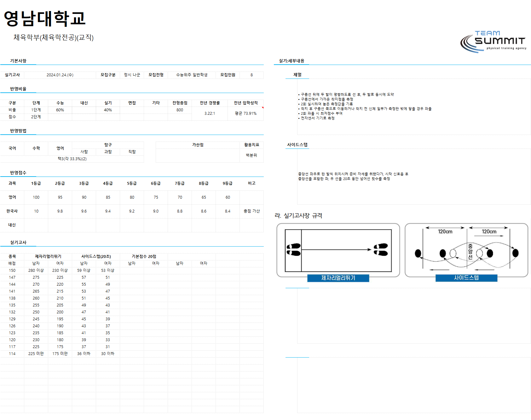Viewport: 531px width, 420px height.
Task: Click the blue 제자리멀리뛰기 label
Action: pyautogui.click(x=338, y=278)
